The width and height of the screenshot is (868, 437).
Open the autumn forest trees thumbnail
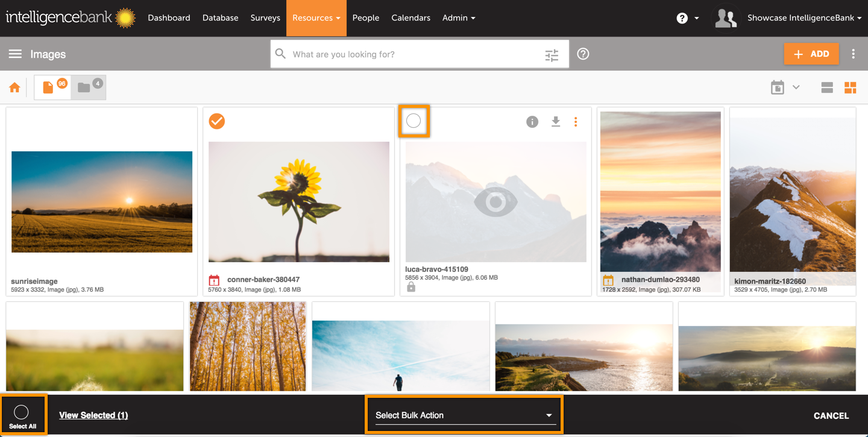[248, 347]
